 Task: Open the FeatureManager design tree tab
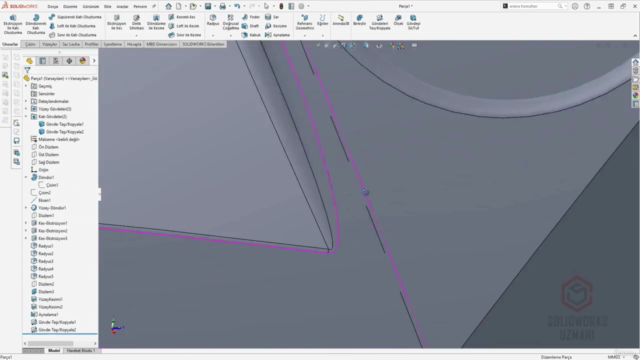(29, 61)
